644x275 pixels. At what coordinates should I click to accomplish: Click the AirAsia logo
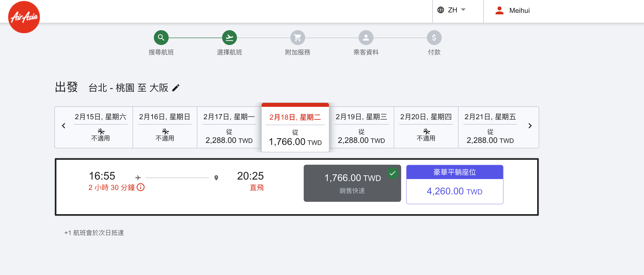pyautogui.click(x=24, y=17)
